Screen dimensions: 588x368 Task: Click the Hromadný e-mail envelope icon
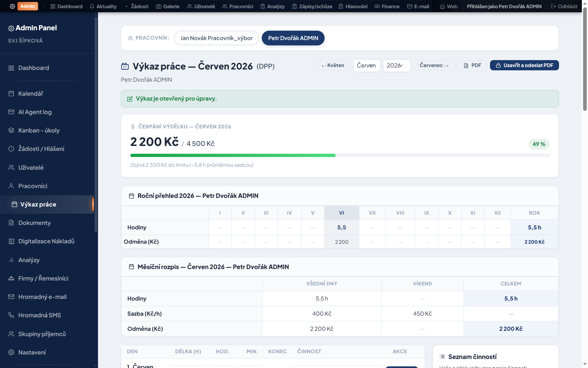[11, 297]
